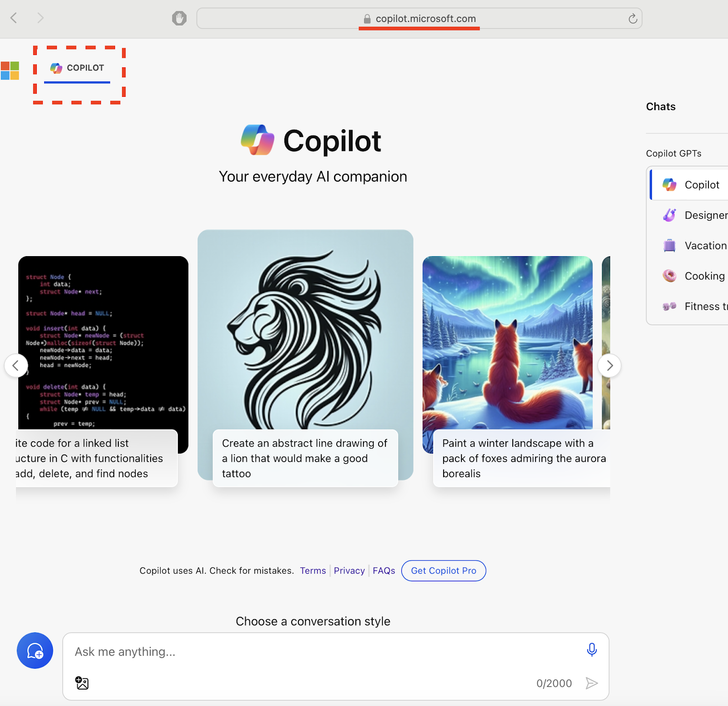This screenshot has height=706, width=728.
Task: Select the linked list in C prompt text
Action: click(96, 458)
